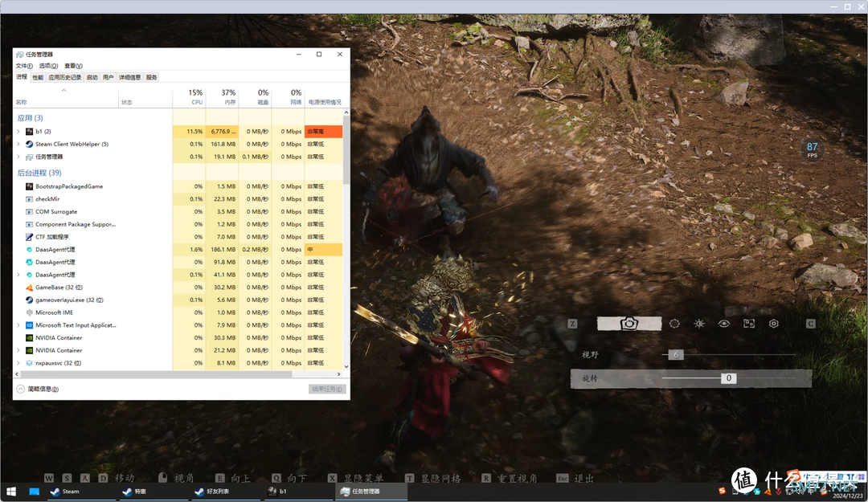Click the sort arrow above 名称 column
Screen dimensions: 868x502
pyautogui.click(x=63, y=90)
